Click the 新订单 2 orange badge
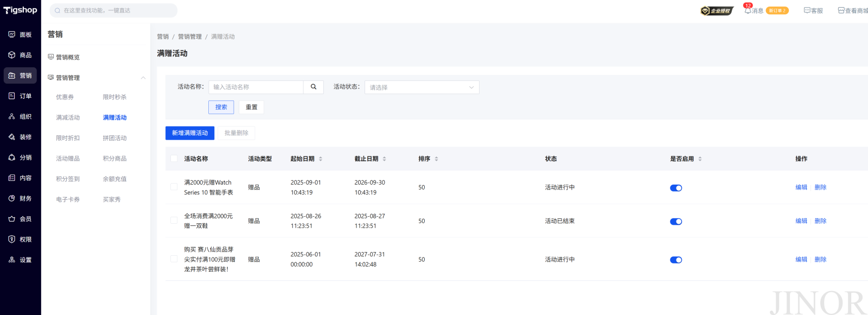The width and height of the screenshot is (868, 315). [x=777, y=10]
